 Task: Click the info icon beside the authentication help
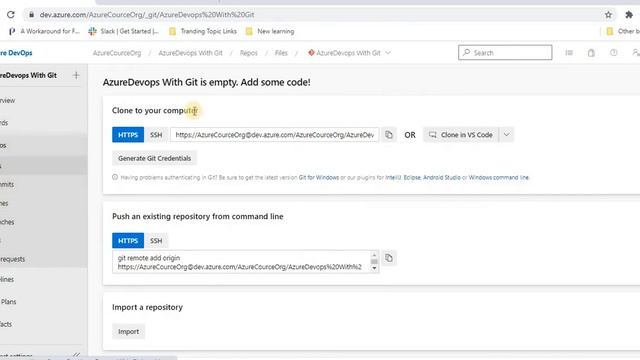coord(115,177)
